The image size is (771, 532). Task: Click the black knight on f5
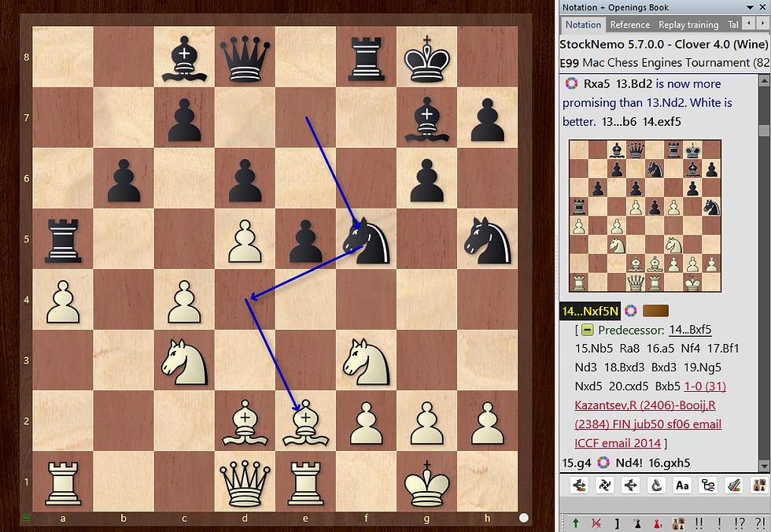click(367, 239)
